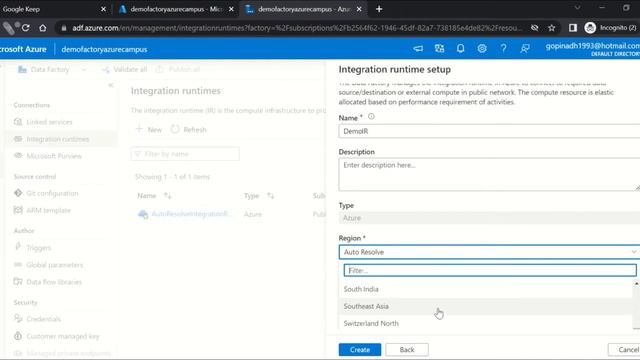Open ARM template in sidebar

coord(48,210)
